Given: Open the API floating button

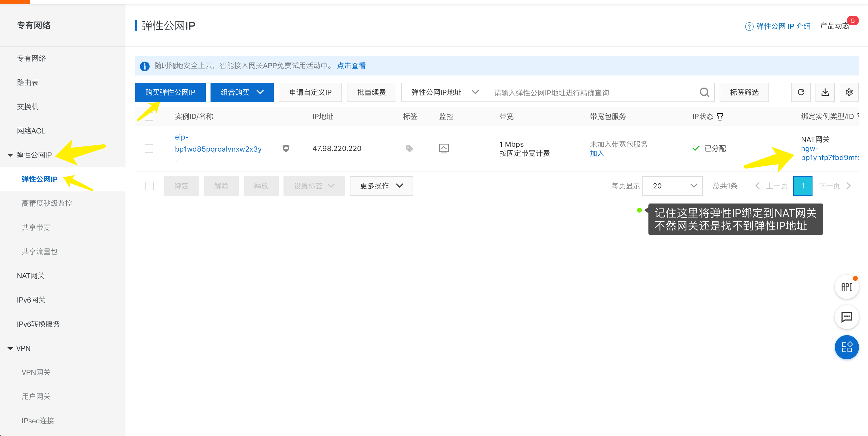Looking at the screenshot, I should click(x=846, y=287).
